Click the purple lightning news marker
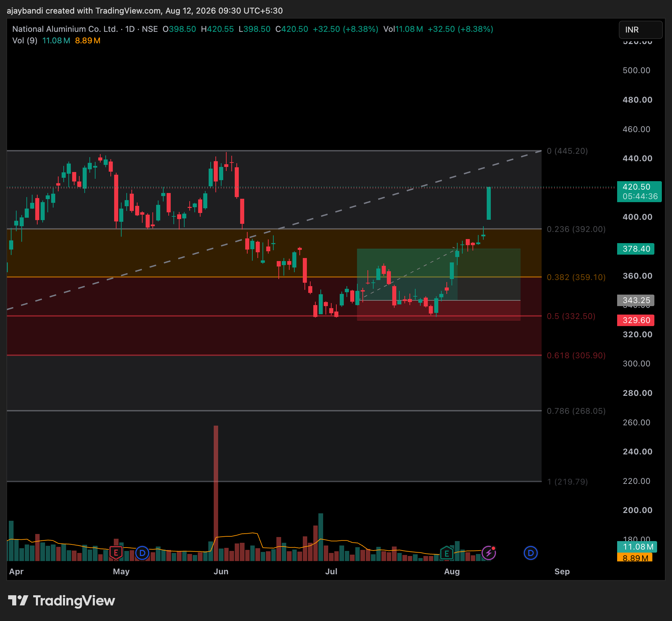The height and width of the screenshot is (621, 672). click(489, 553)
